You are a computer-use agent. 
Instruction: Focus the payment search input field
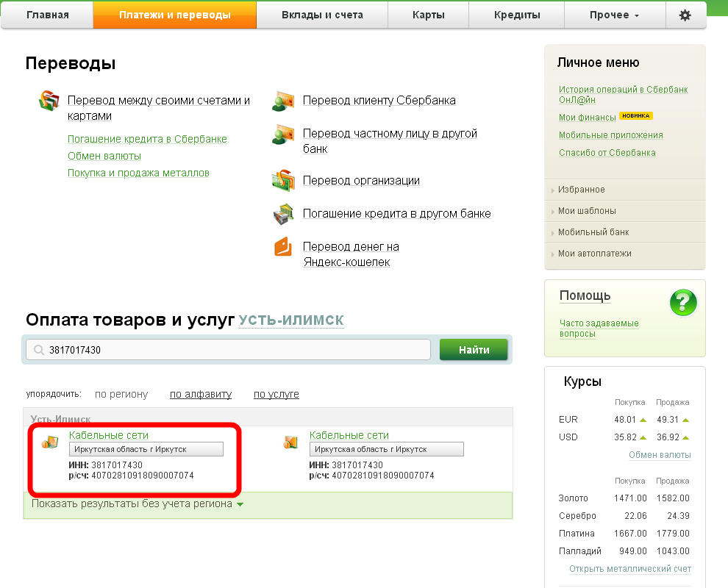(x=228, y=350)
